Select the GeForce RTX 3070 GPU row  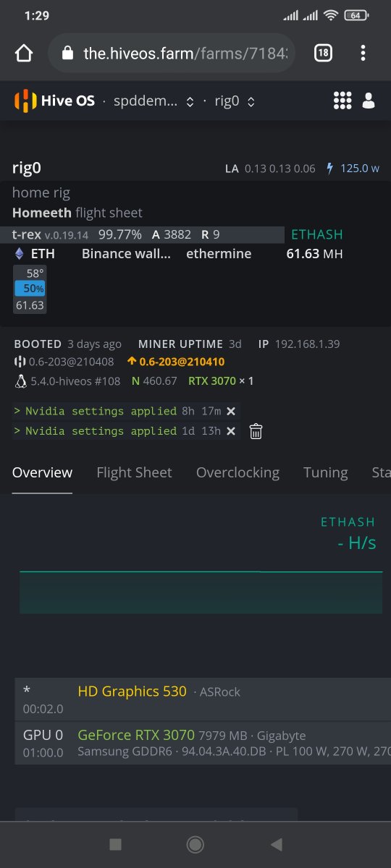click(202, 743)
